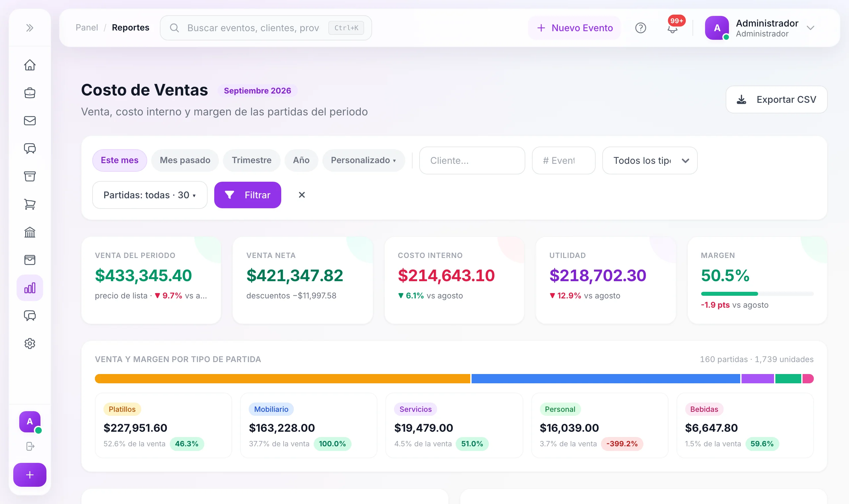Select the Trimestre period filter
The height and width of the screenshot is (504, 849).
click(x=252, y=160)
